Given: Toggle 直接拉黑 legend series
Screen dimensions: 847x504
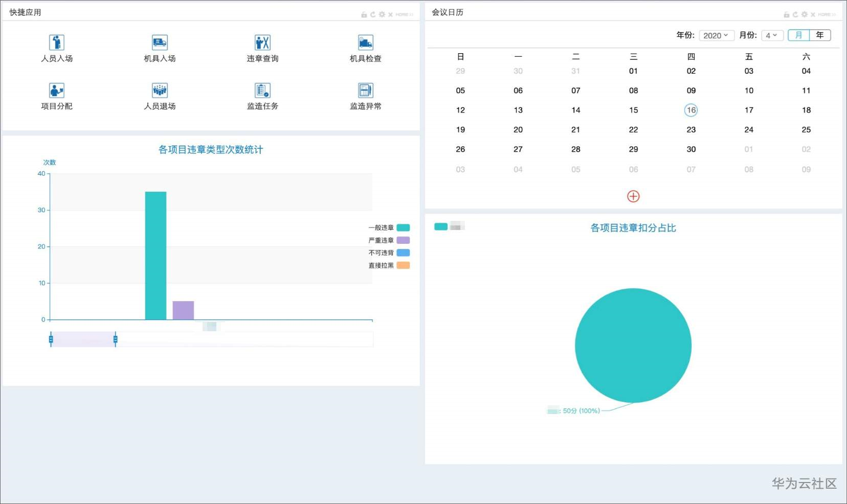Looking at the screenshot, I should (x=389, y=265).
